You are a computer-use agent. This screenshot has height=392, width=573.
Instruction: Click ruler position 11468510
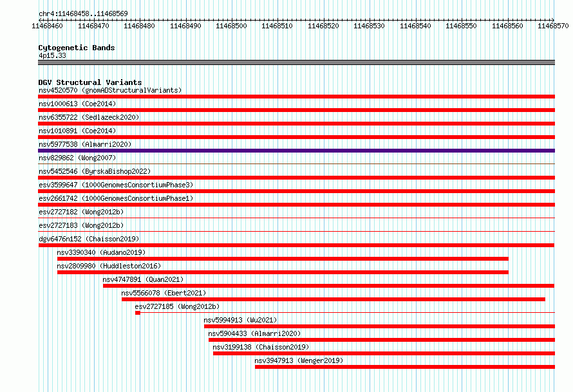coord(277,26)
